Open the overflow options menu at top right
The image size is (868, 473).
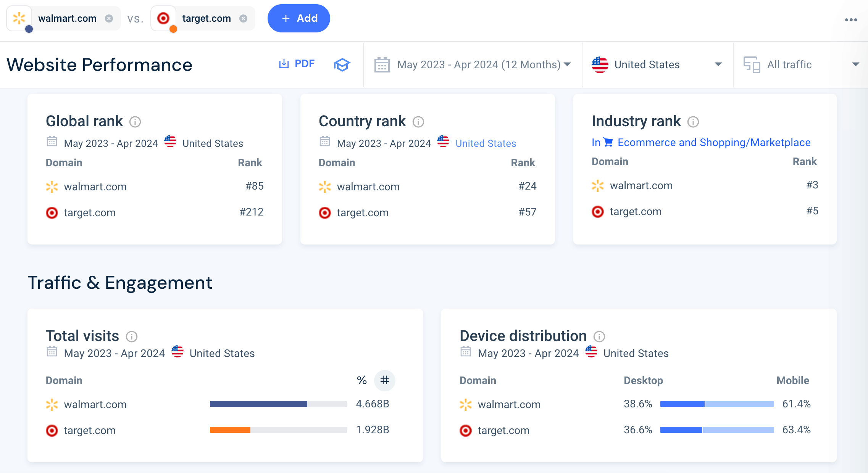851,19
